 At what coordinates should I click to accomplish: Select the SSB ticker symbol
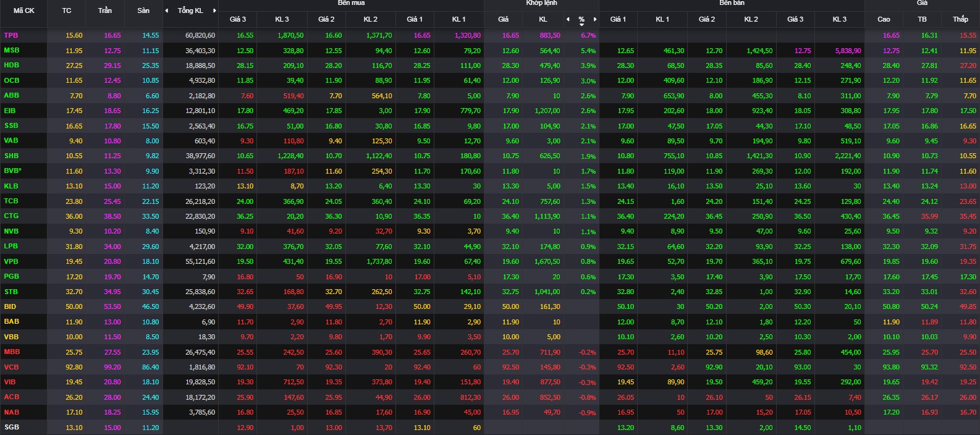pos(11,125)
